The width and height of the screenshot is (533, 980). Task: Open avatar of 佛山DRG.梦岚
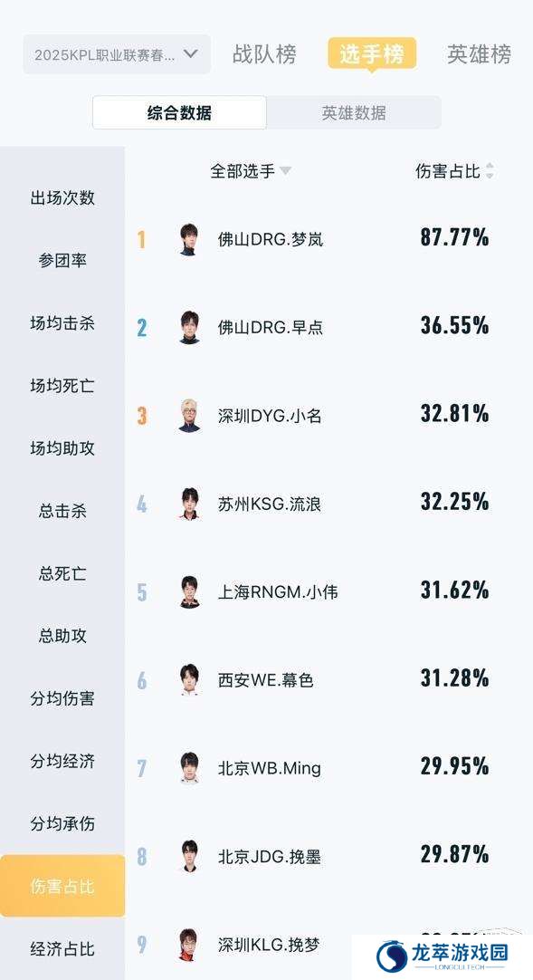(189, 239)
